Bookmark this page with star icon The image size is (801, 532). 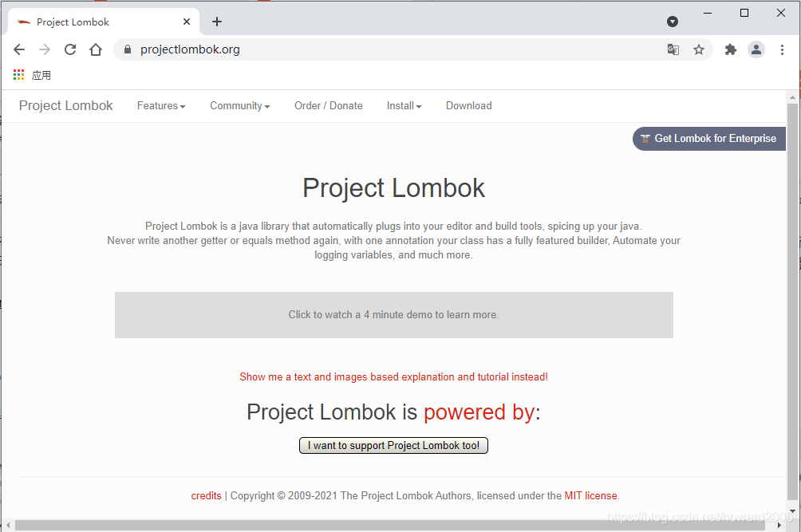tap(699, 49)
